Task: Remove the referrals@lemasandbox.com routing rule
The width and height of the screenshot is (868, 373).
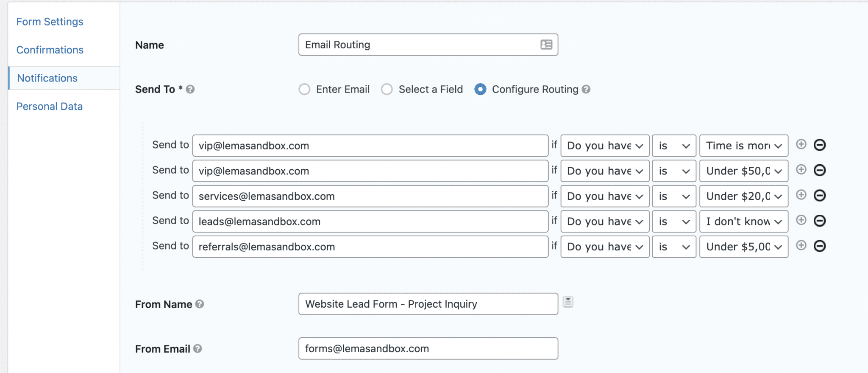Action: pyautogui.click(x=820, y=246)
